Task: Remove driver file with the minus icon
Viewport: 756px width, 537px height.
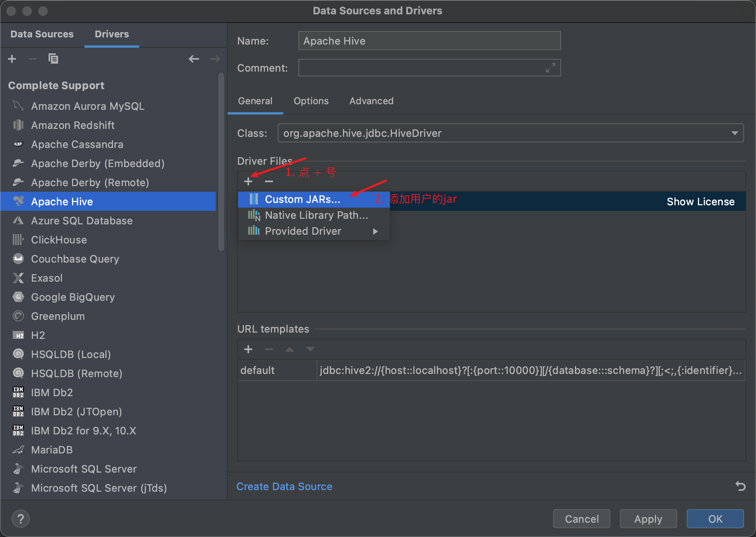Action: point(269,181)
